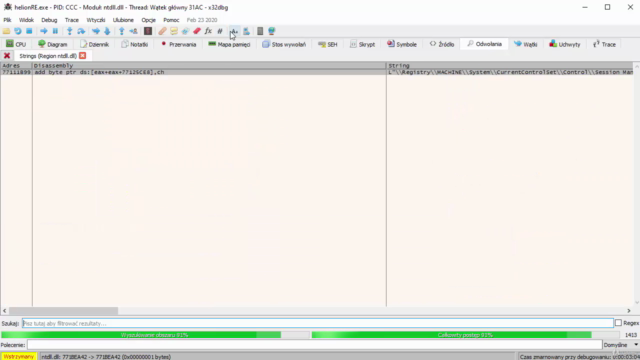Viewport: 640px width, 360px height.
Task: Open the Widok menu
Action: [x=26, y=20]
